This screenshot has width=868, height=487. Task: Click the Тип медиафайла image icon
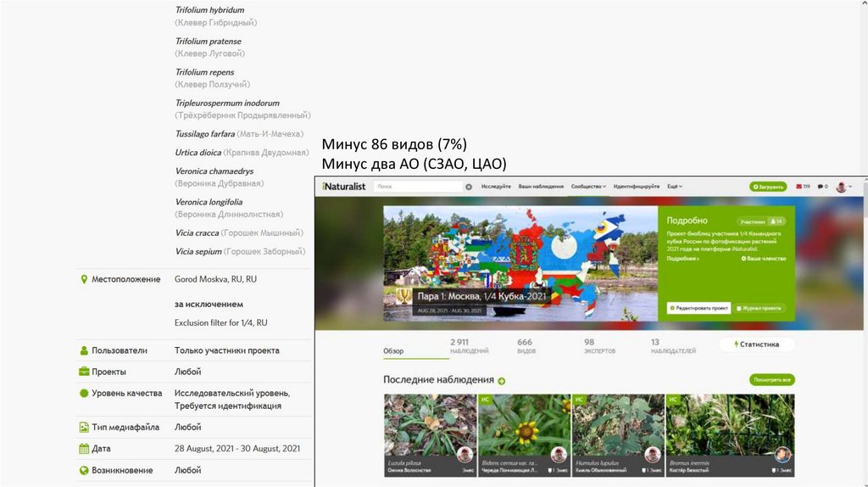[x=84, y=427]
